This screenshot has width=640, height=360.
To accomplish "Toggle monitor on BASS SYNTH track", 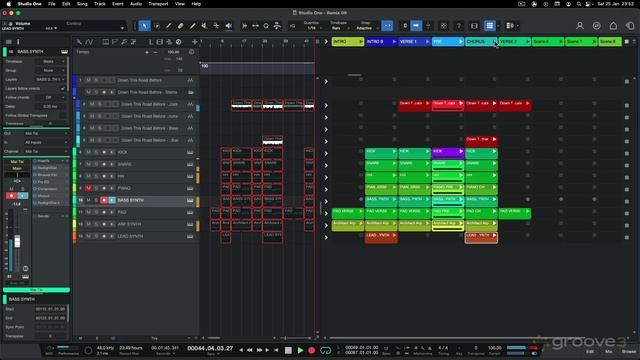I will (112, 200).
